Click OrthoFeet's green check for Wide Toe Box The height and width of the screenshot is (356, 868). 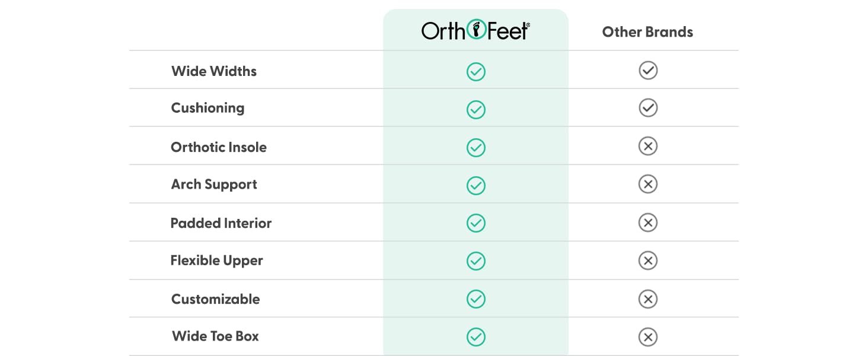click(476, 337)
